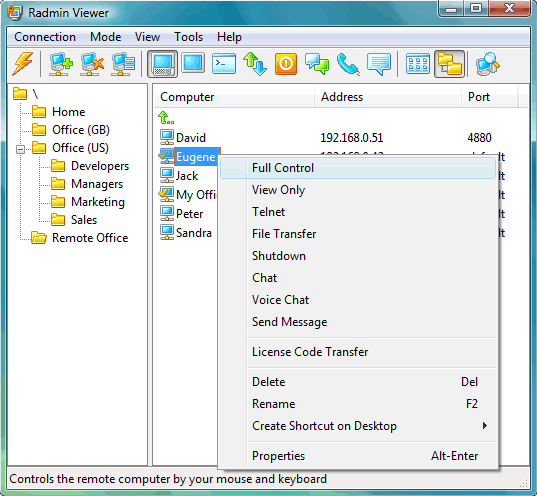Open the Tools menu

188,37
